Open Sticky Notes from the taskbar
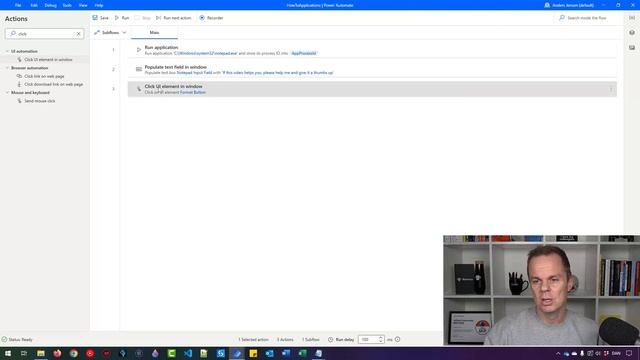 coord(253,353)
